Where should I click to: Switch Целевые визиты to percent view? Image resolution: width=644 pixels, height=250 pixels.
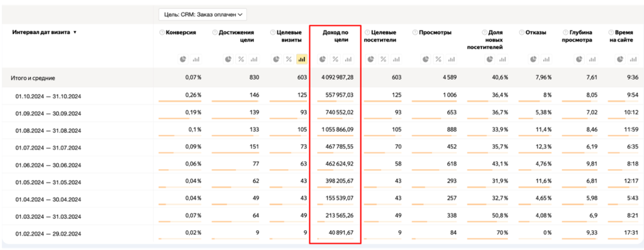(289, 59)
